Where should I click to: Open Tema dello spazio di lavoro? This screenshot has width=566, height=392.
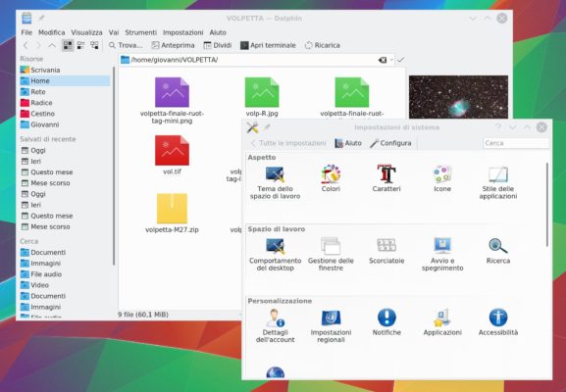pyautogui.click(x=275, y=182)
